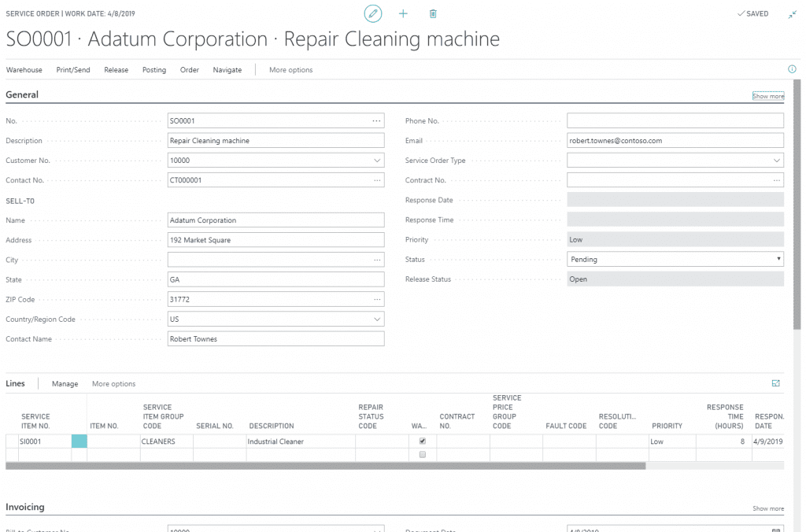
Task: Click the Delete trash icon
Action: 432,13
